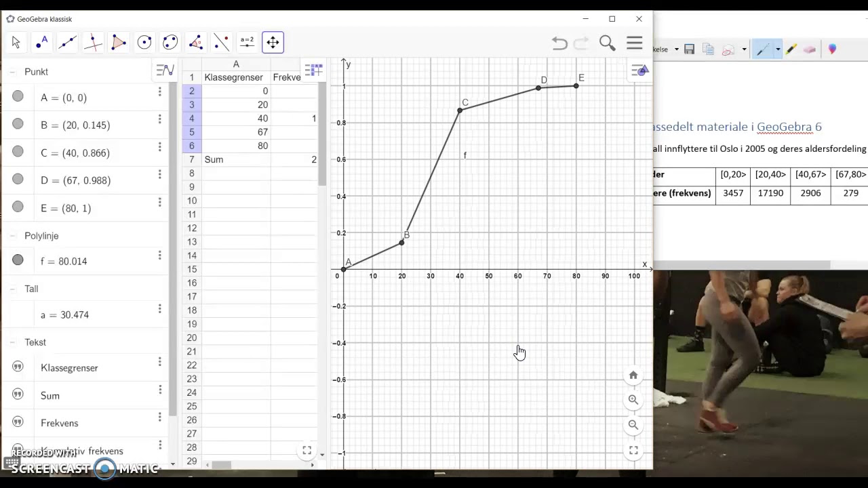The image size is (868, 488).
Task: Open the dropdown next to envelope icon
Action: (744, 49)
